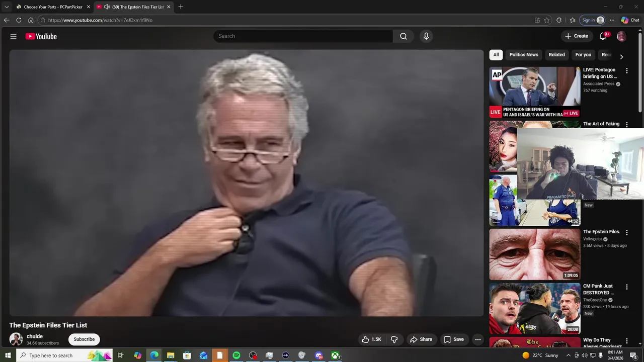Open the Volksgeist channel link
This screenshot has height=362, width=644.
click(x=593, y=239)
